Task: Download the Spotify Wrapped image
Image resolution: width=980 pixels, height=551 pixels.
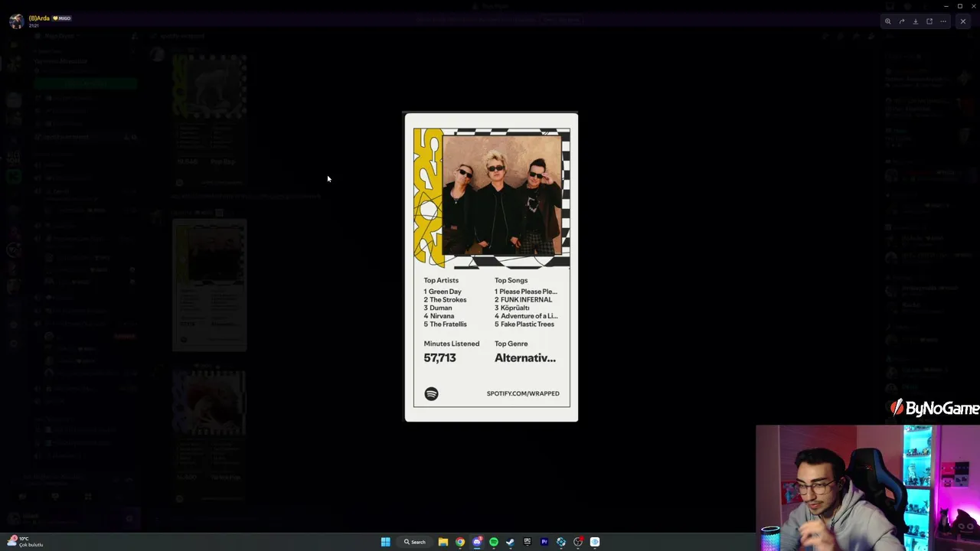Action: (x=916, y=21)
